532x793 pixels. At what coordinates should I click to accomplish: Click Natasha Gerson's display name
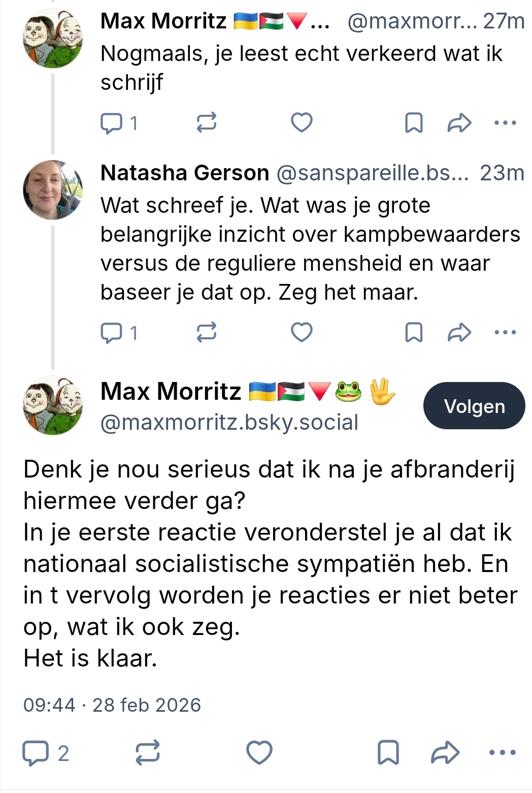(185, 173)
